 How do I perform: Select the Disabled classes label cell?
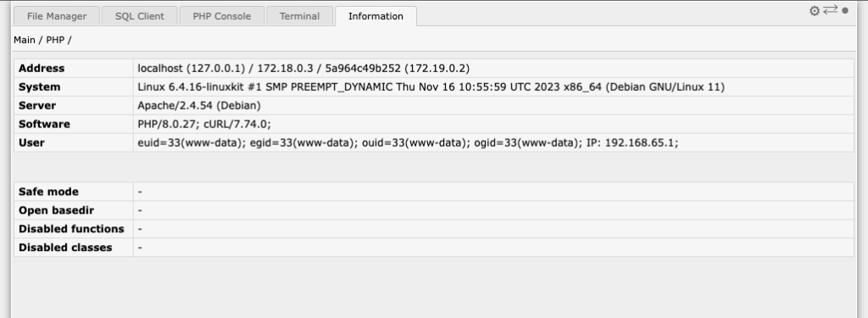74,248
